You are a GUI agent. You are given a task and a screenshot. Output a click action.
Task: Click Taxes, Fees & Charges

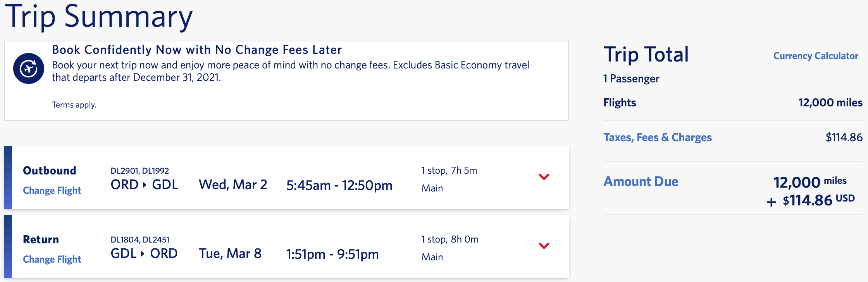pos(658,137)
